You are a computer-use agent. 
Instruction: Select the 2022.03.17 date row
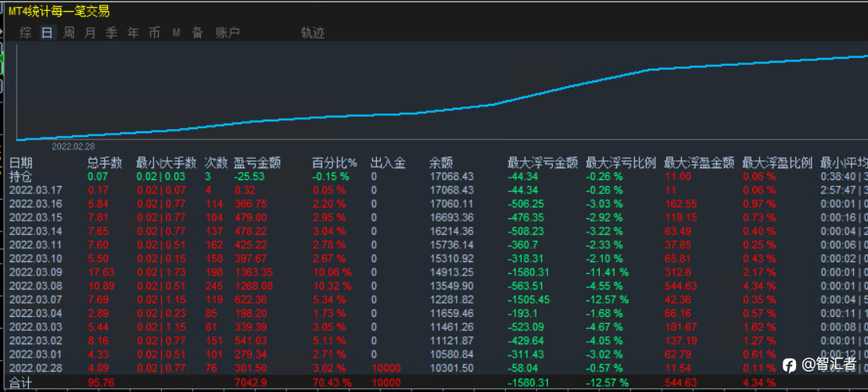tap(36, 190)
